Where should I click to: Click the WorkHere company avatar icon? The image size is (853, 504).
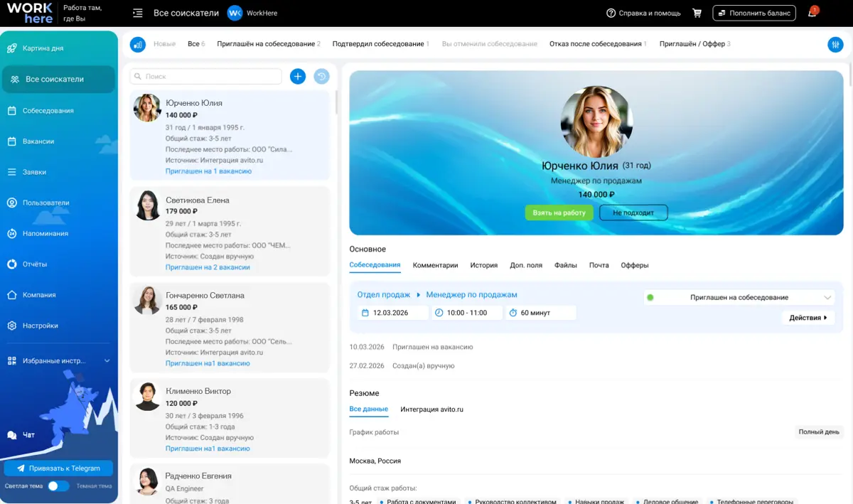point(235,13)
